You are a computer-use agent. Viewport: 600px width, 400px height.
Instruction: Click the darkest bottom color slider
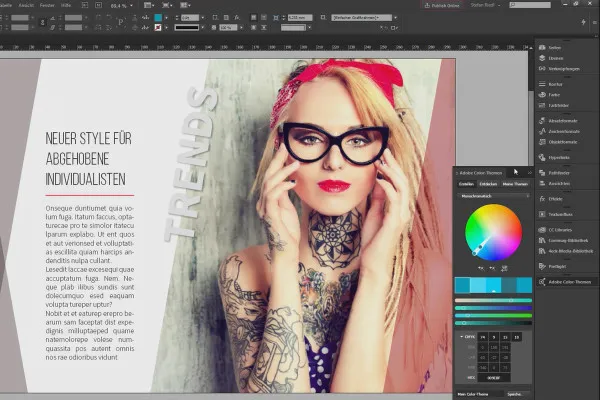point(493,323)
